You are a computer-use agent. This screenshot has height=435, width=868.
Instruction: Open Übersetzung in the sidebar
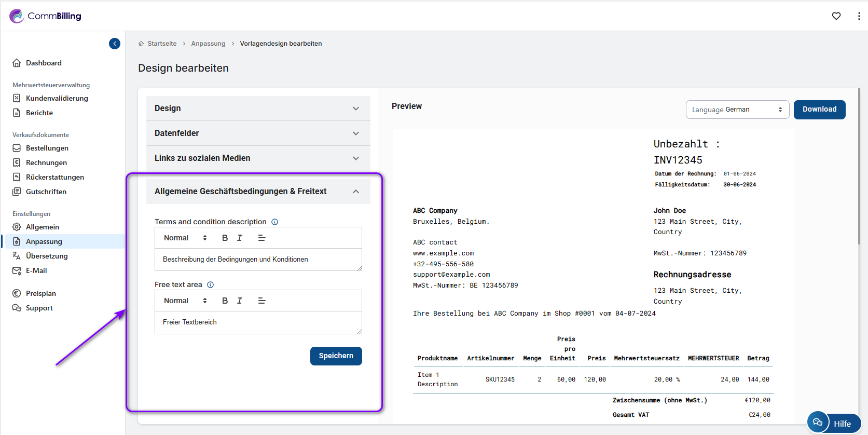click(x=47, y=256)
